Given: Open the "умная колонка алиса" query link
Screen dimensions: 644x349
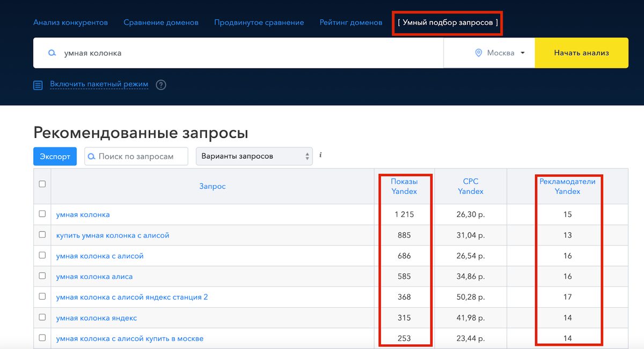Looking at the screenshot, I should pyautogui.click(x=94, y=277).
